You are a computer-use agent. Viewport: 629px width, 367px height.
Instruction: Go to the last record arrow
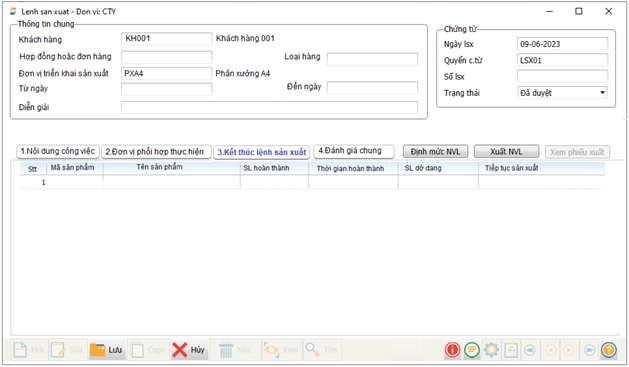point(589,350)
